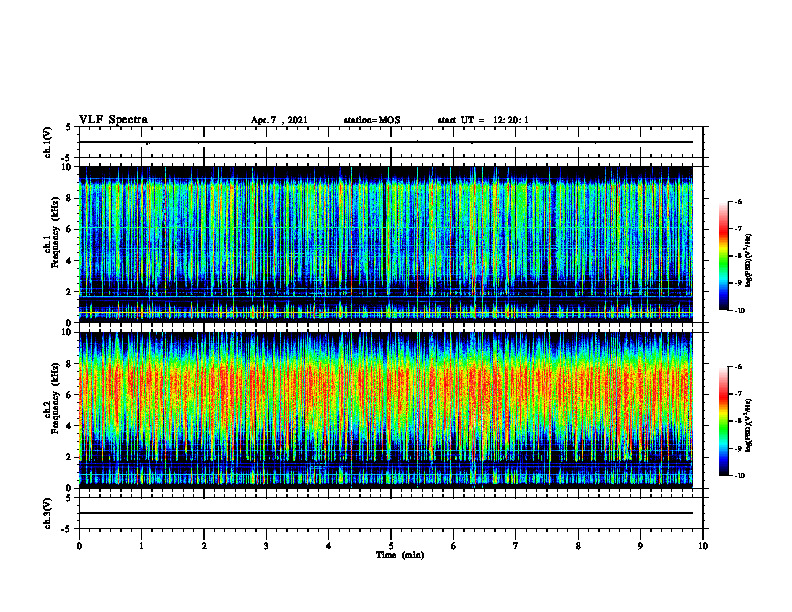The width and height of the screenshot is (792, 612).
Task: Click the "4" kHz tick on ch.2 frequency axis
Action: pyautogui.click(x=70, y=426)
